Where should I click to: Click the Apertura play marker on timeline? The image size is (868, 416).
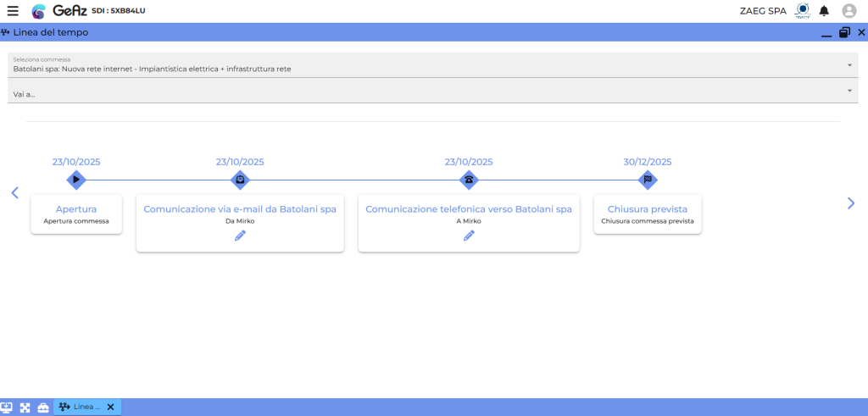point(76,180)
